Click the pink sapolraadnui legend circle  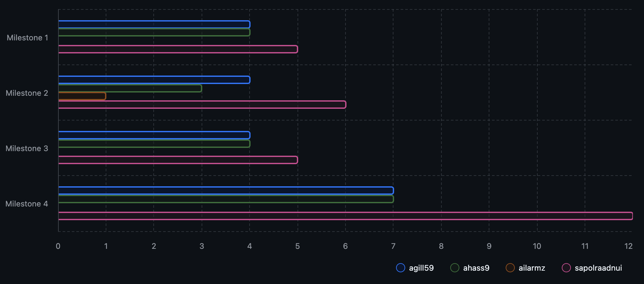(x=566, y=268)
